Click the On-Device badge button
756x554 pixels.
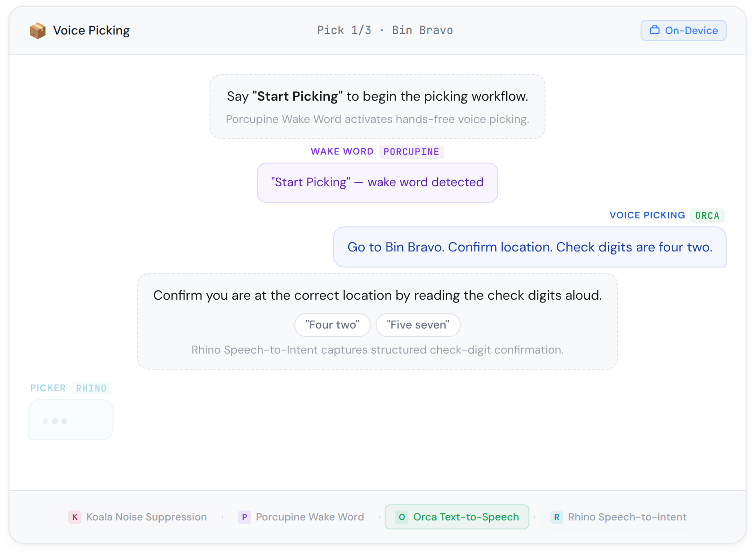(x=683, y=30)
